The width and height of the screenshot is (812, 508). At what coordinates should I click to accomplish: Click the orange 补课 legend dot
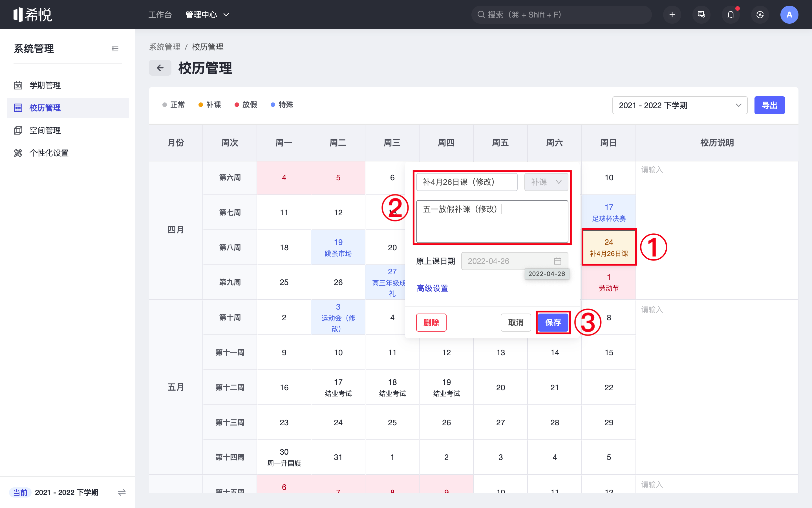[x=201, y=105]
